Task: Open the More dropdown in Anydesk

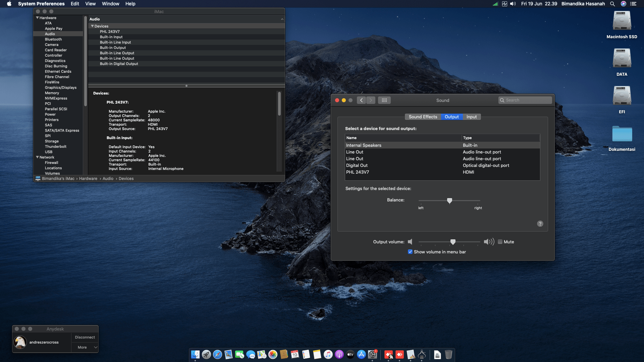Action: (85, 348)
